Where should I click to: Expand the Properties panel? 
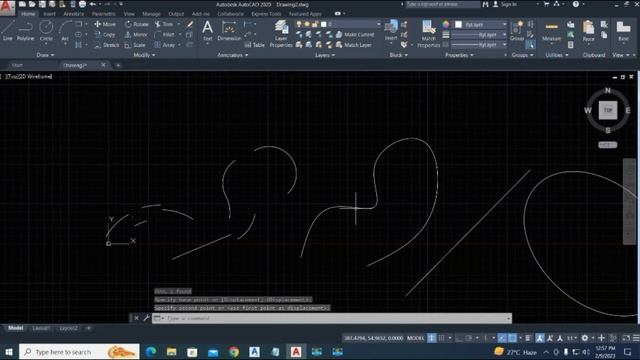[x=459, y=55]
